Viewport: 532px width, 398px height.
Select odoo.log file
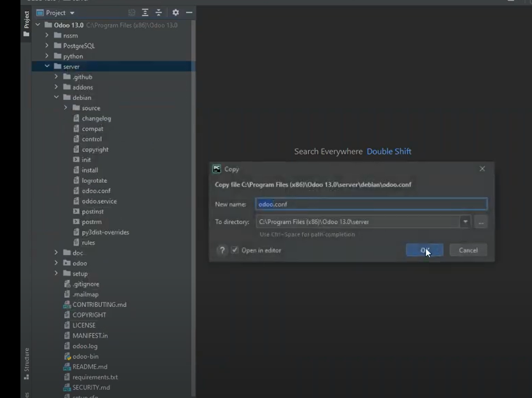coord(85,346)
